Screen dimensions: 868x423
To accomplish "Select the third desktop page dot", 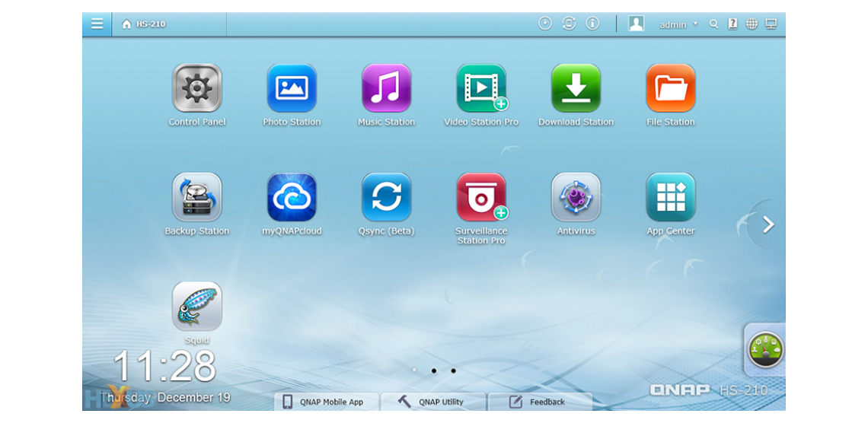I will click(453, 371).
